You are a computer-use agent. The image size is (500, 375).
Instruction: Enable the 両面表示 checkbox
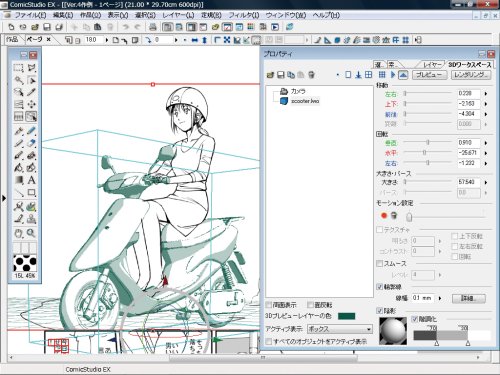(x=269, y=305)
